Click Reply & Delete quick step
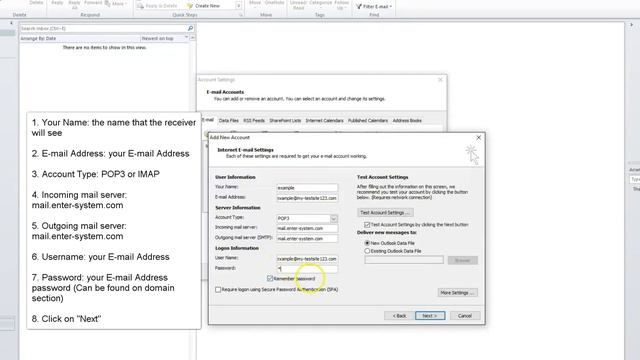Screen dimensions: 640x360 (158, 6)
